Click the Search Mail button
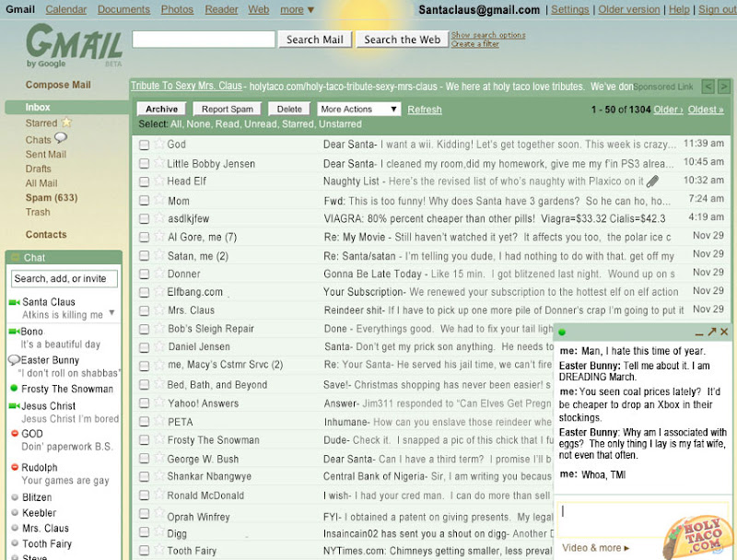The image size is (737, 560). [315, 40]
